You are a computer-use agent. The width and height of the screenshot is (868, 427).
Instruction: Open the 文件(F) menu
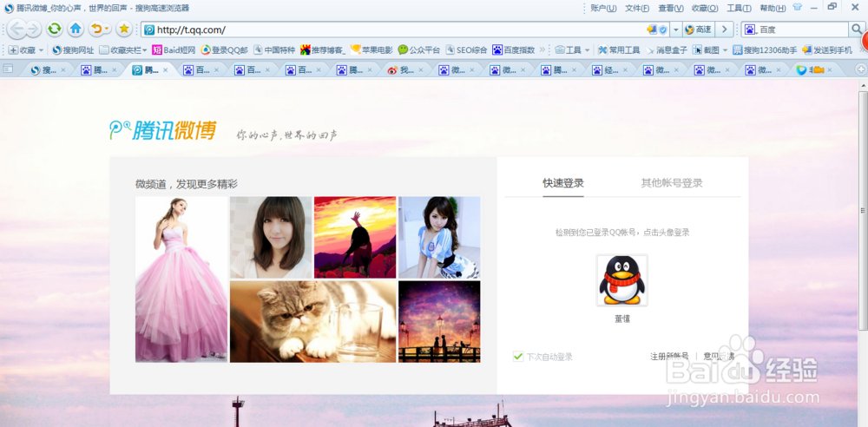coord(636,8)
